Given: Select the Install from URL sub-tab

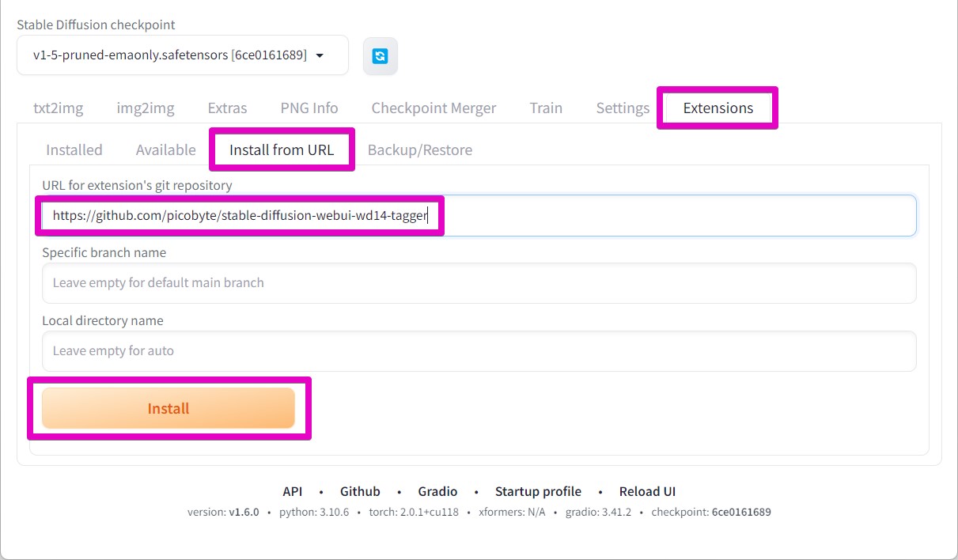Looking at the screenshot, I should 282,149.
